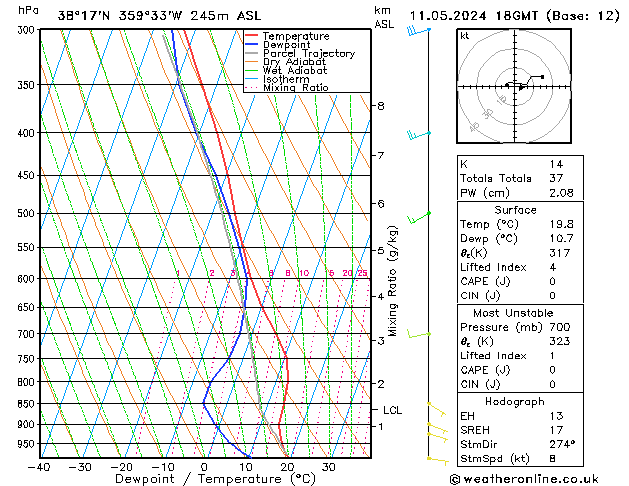Viewport: 629px width, 486px height.
Task: Click the Parcel Trajectory legend item
Action: click(308, 54)
